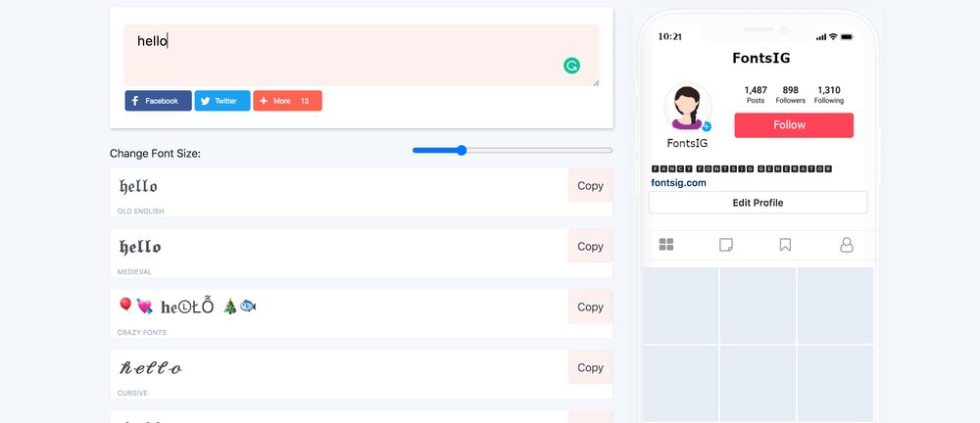The height and width of the screenshot is (423, 980).
Task: Open the grid view tab icon
Action: (666, 245)
